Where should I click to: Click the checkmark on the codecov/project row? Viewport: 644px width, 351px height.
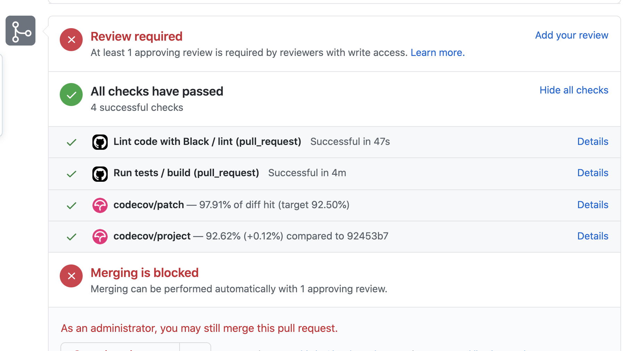71,237
